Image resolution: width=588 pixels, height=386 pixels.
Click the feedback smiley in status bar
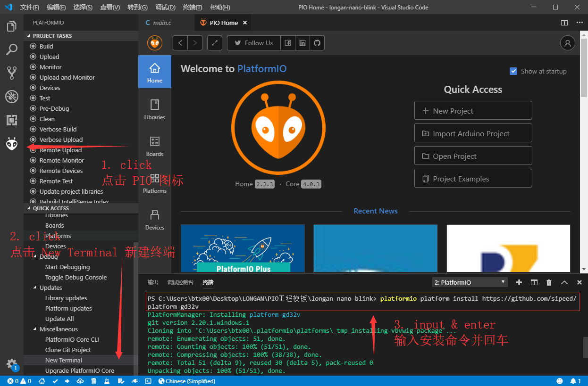[560, 381]
